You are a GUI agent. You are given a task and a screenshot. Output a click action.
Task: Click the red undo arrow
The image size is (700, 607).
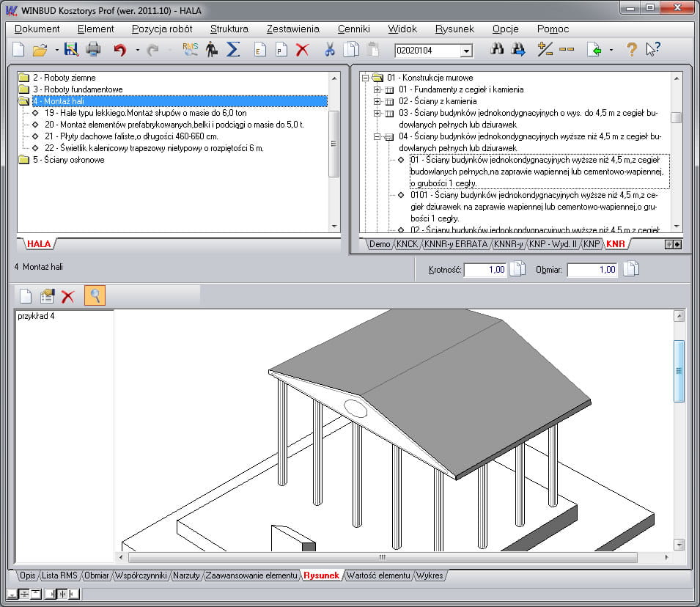tap(119, 50)
